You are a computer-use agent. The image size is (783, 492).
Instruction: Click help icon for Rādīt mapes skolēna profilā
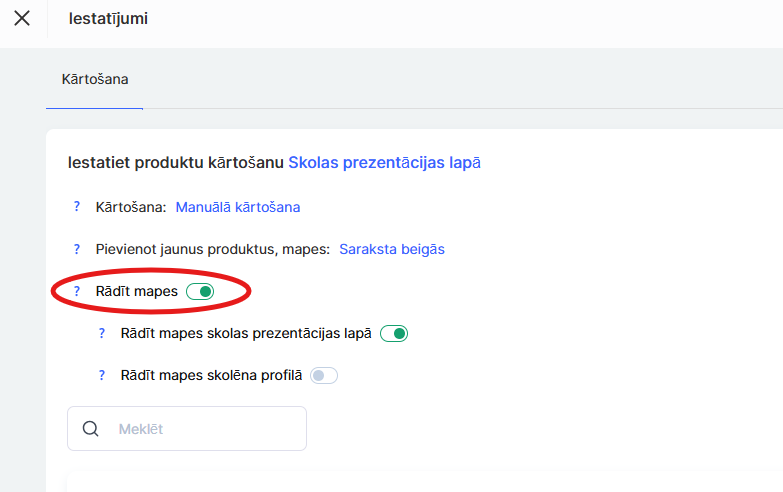[101, 375]
